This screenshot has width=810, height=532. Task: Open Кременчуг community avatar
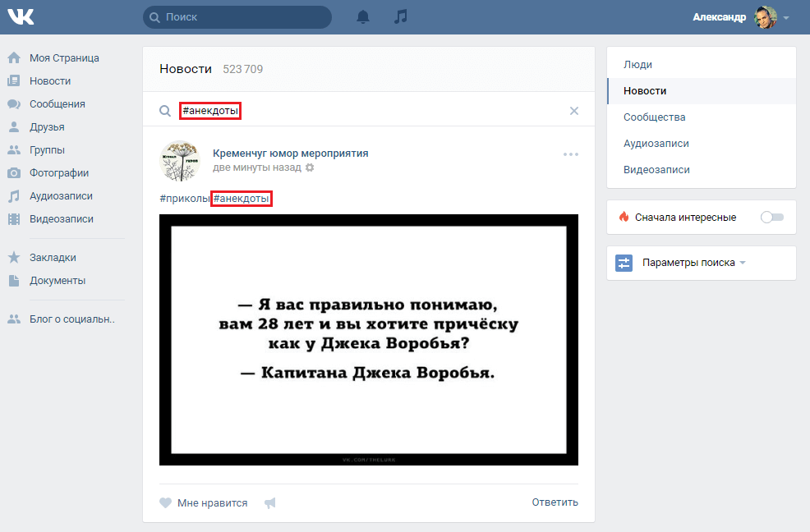tap(180, 161)
